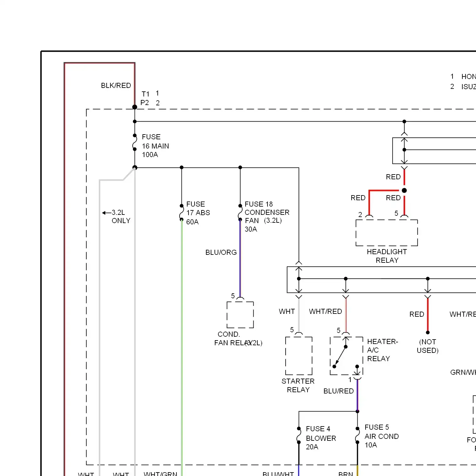
Task: Select the Starter Relay dashed box
Action: click(x=299, y=356)
